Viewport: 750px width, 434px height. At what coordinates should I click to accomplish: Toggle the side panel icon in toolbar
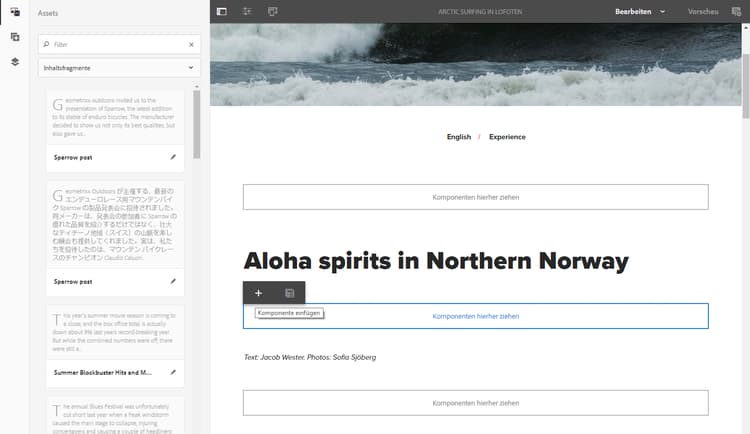click(x=221, y=11)
